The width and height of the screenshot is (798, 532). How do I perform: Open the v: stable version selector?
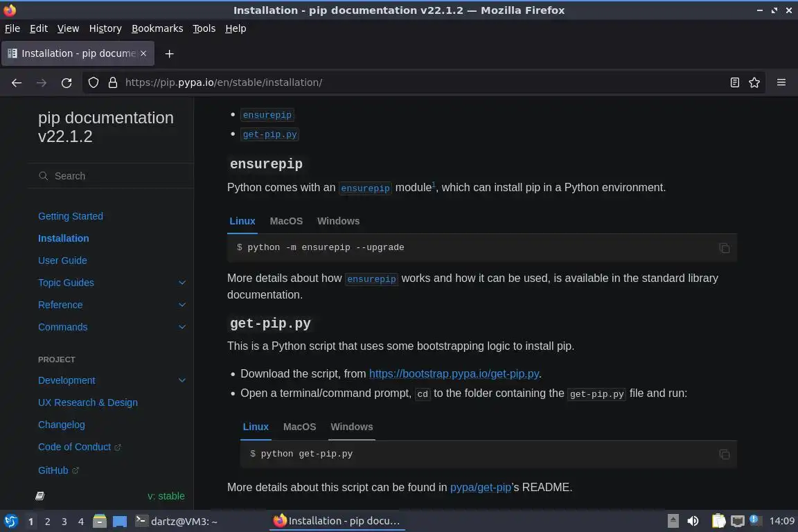pyautogui.click(x=166, y=496)
